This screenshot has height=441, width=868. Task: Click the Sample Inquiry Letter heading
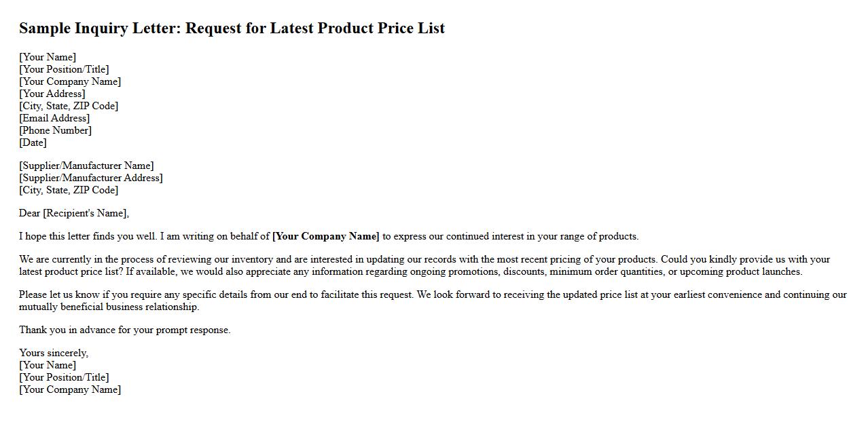click(x=232, y=28)
